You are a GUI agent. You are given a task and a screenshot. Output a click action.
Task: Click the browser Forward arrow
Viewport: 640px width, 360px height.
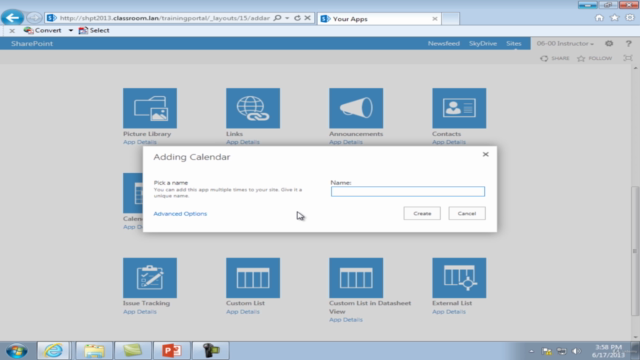click(34, 18)
